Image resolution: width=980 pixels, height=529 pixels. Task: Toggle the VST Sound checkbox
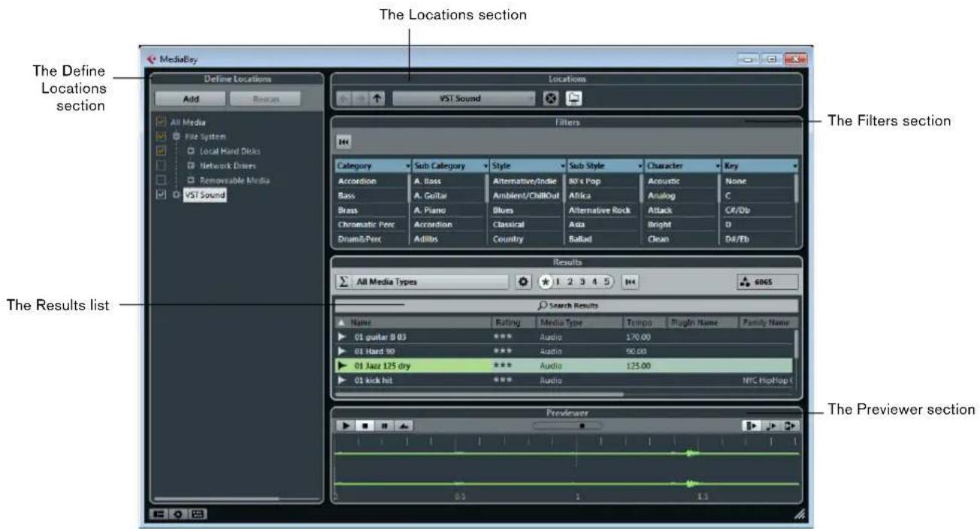coord(160,195)
